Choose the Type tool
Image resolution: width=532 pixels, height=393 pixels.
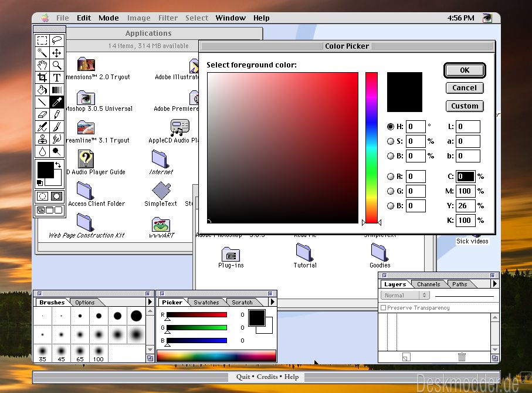[57, 77]
